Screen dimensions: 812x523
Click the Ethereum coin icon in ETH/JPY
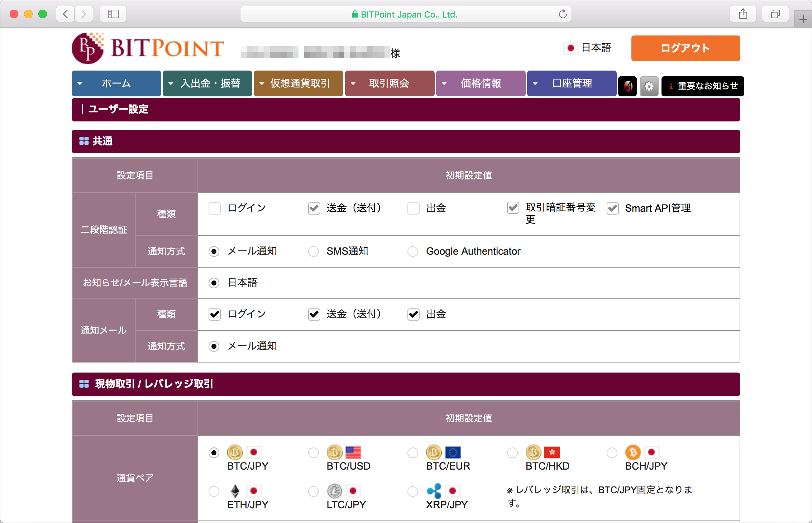(x=235, y=491)
